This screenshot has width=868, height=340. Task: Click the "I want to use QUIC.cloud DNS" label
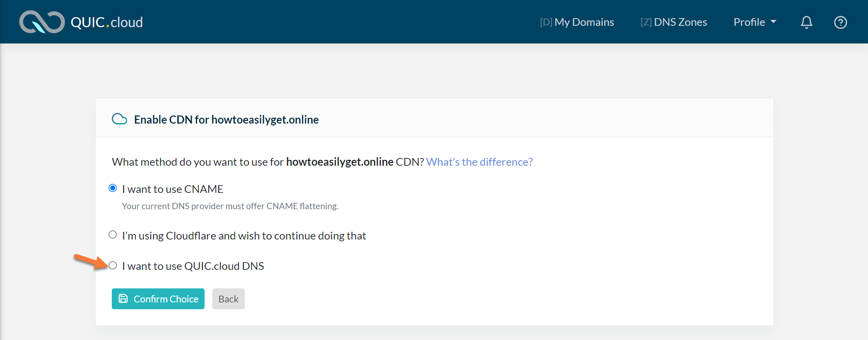(x=193, y=266)
